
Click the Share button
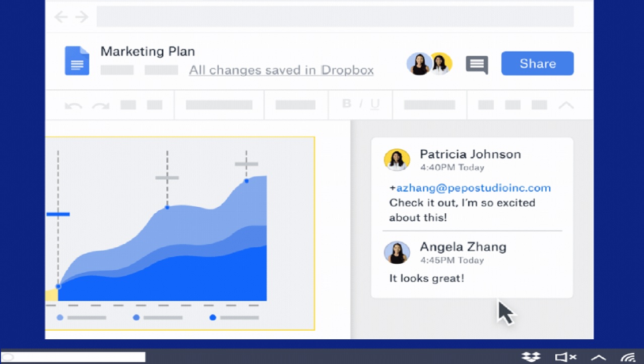[x=537, y=64]
